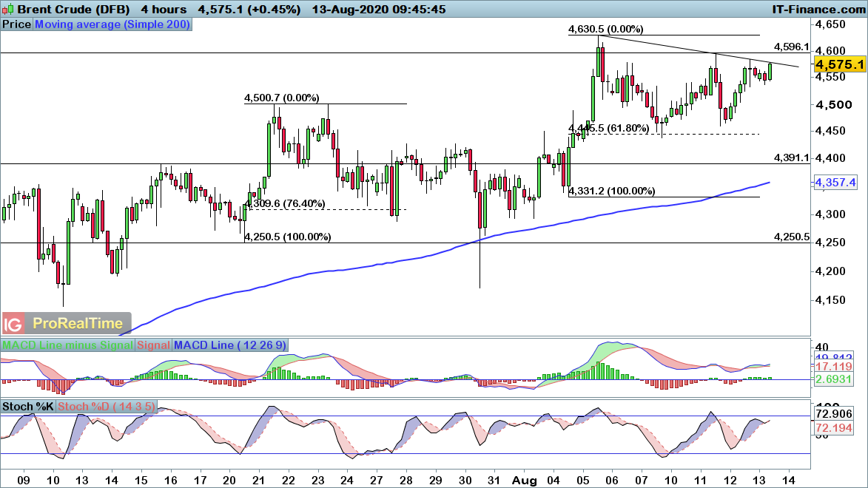Click the IT-Finance.com link

pos(818,10)
